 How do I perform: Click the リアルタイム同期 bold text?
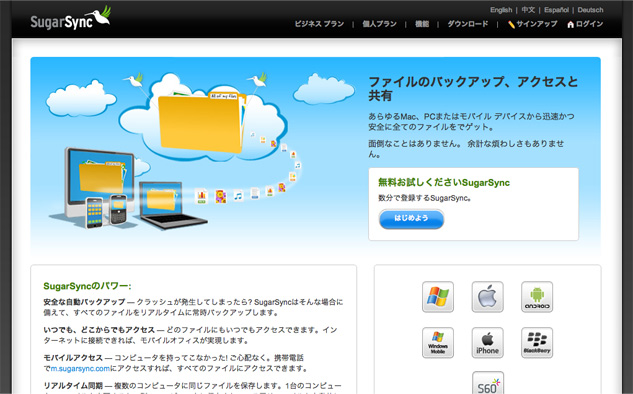[x=73, y=386]
